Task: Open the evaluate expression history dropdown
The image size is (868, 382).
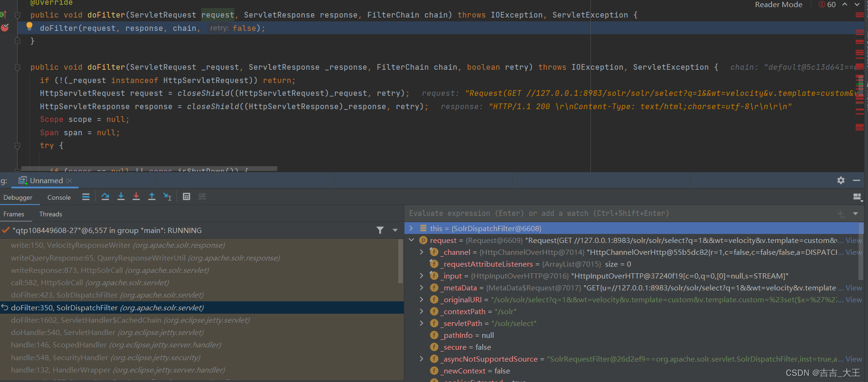Action: (855, 214)
